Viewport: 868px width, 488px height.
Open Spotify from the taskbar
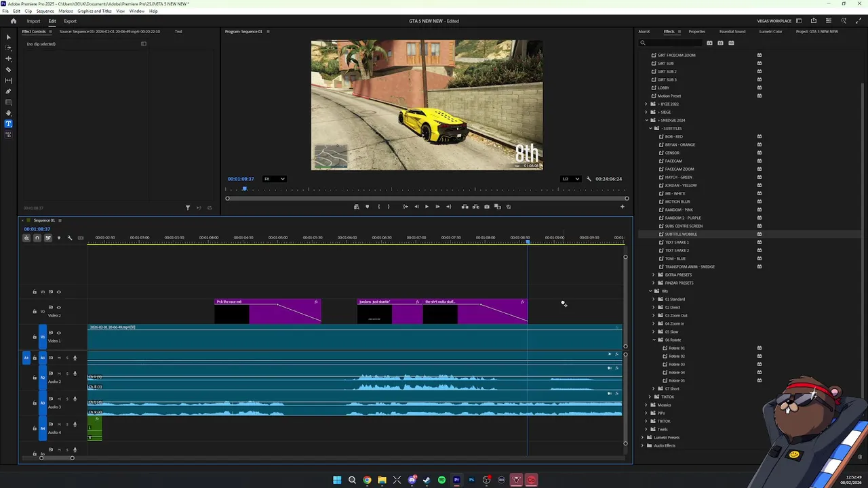pyautogui.click(x=441, y=480)
